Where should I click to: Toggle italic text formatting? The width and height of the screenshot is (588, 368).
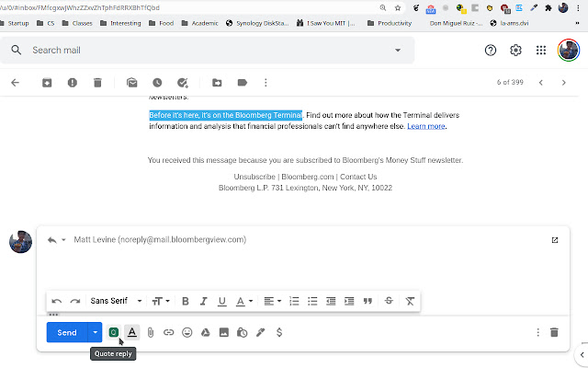point(204,301)
